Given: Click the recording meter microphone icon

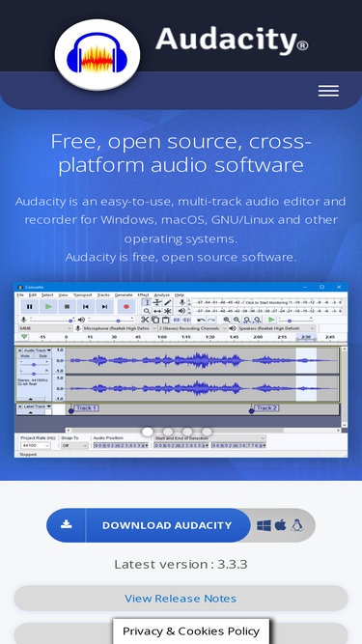Looking at the screenshot, I should coord(181,302).
